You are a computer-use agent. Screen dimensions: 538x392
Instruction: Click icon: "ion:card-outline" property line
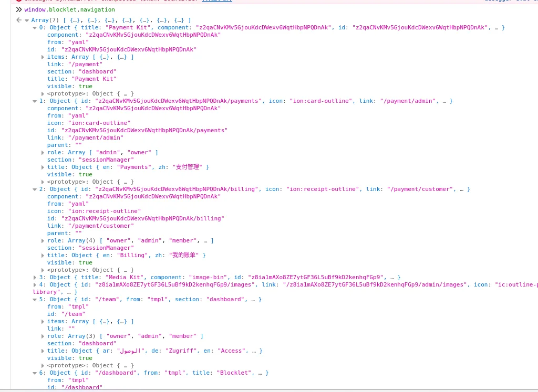[x=89, y=123]
